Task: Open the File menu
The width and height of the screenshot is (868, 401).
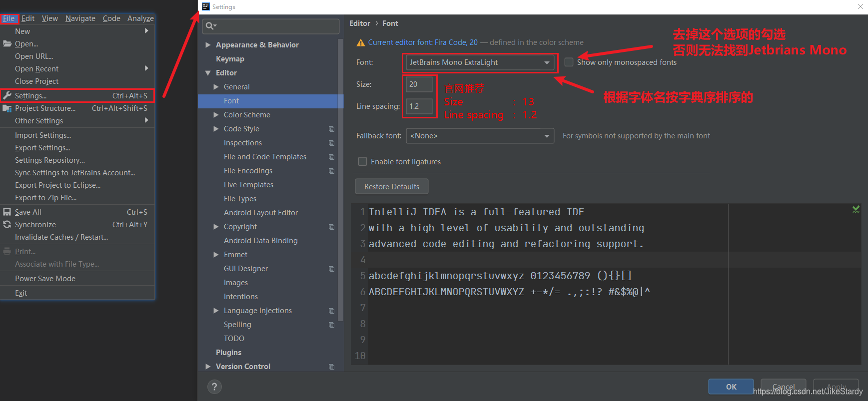Action: (x=9, y=18)
